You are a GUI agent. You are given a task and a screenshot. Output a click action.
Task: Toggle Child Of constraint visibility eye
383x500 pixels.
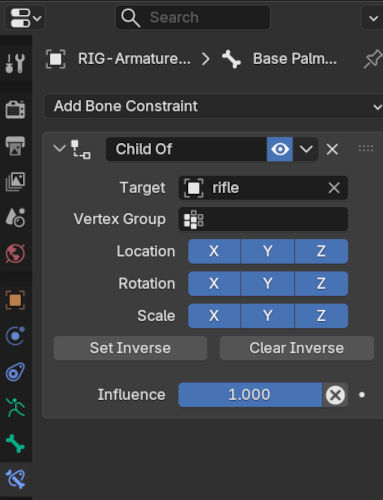tap(280, 149)
